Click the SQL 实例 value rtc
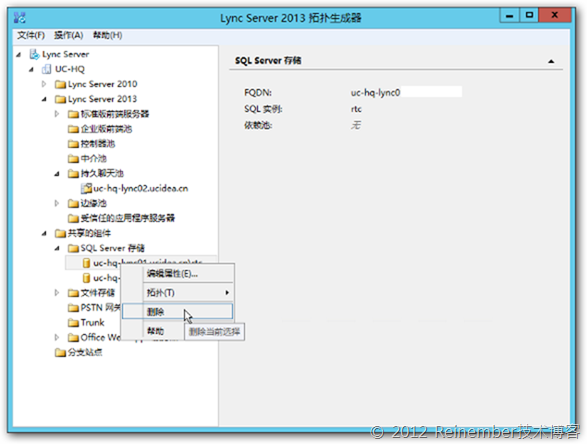The height and width of the screenshot is (444, 587). (x=356, y=109)
